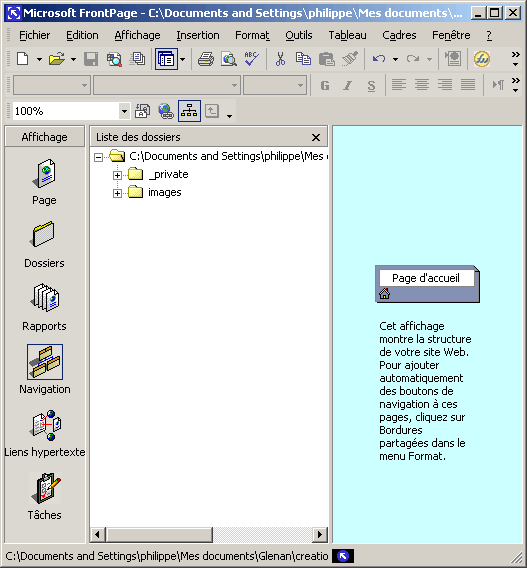527x568 pixels.
Task: Toggle italic I formatting button
Action: (x=348, y=85)
